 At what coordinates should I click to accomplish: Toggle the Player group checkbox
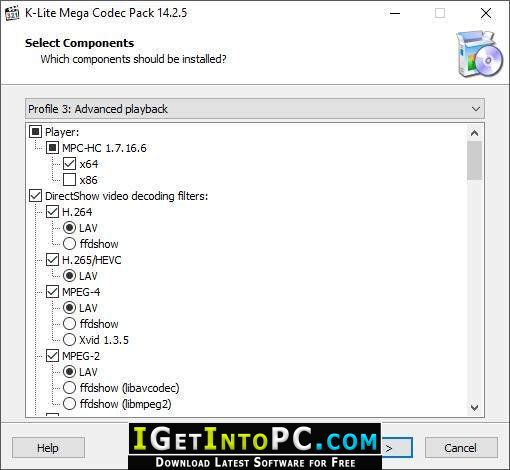(35, 132)
